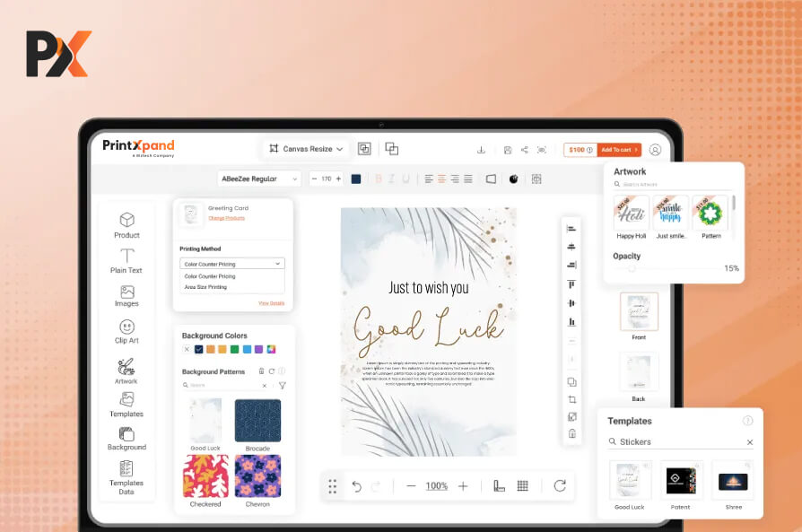This screenshot has width=802, height=532.
Task: Pick the green background color swatch
Action: click(x=234, y=349)
